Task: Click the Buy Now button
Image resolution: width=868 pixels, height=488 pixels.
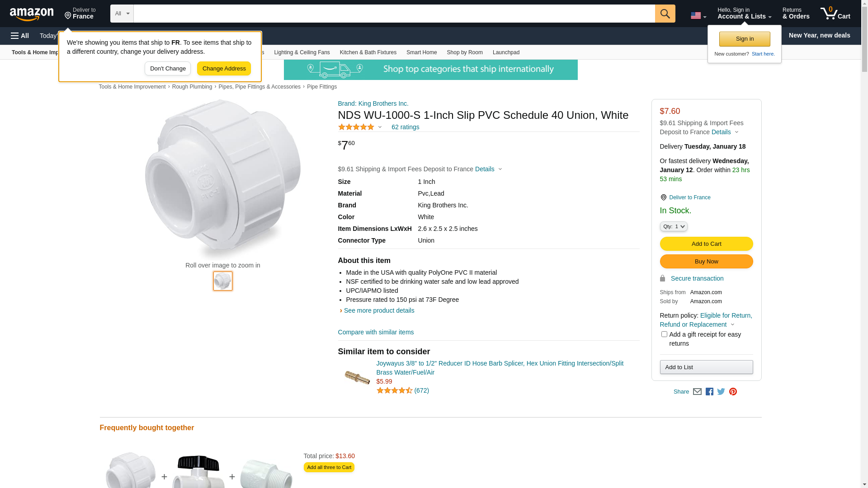Action: (x=706, y=262)
